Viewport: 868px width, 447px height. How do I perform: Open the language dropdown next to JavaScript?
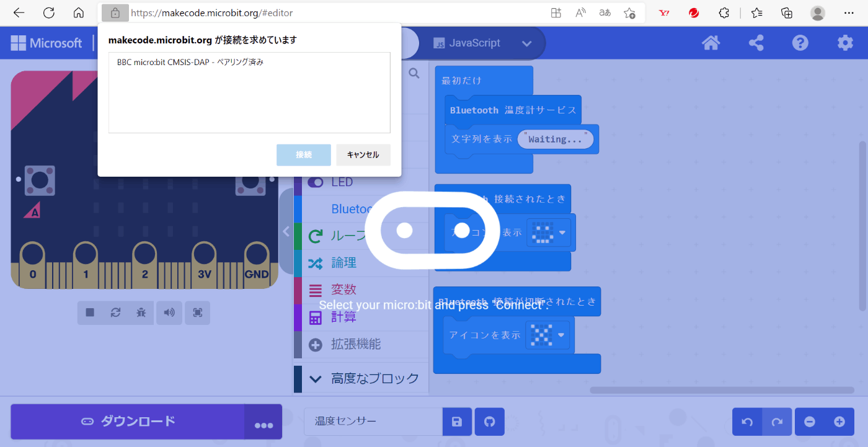click(527, 43)
